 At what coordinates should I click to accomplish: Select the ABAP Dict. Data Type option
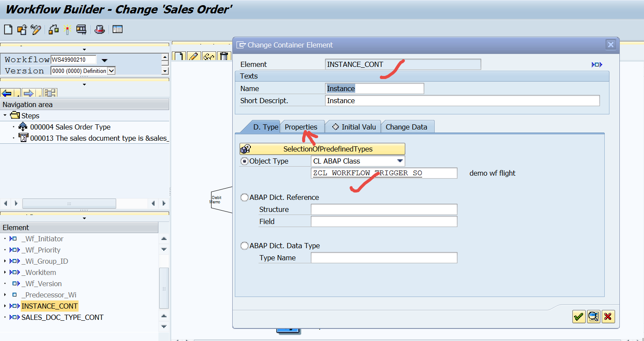244,246
